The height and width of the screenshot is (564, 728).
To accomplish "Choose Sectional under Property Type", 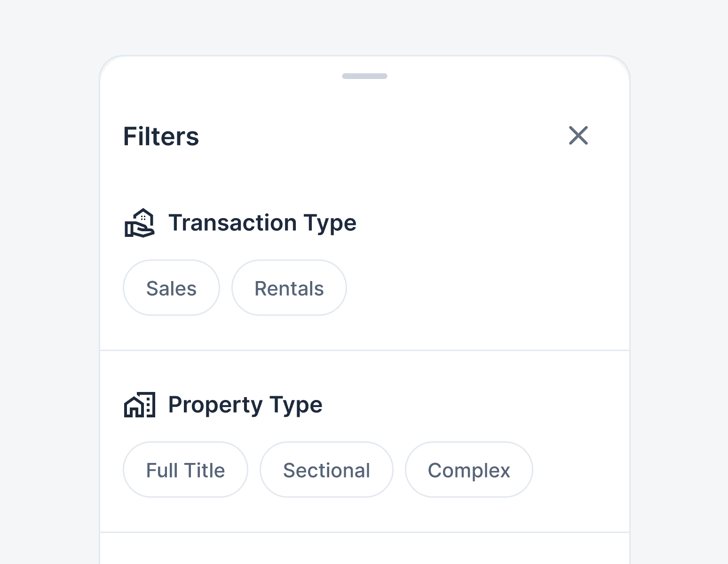I will click(326, 470).
